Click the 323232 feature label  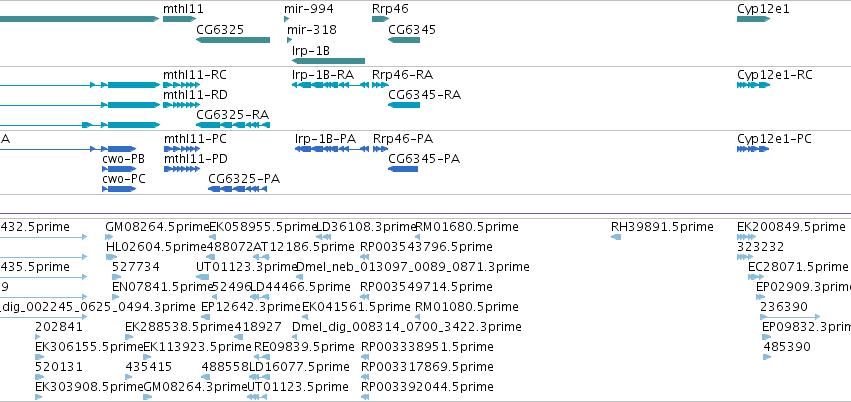tap(760, 247)
